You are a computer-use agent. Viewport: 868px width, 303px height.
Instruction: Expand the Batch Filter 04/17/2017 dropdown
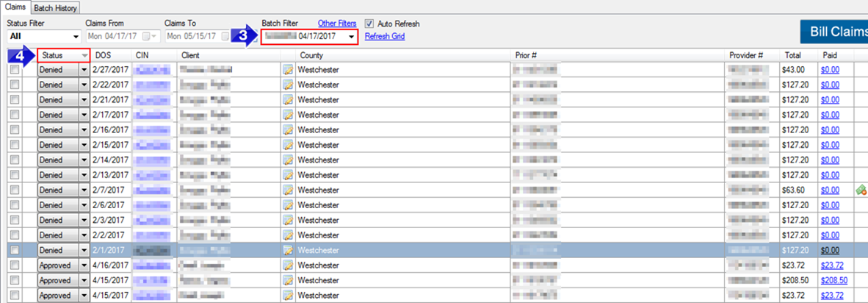tap(310, 37)
